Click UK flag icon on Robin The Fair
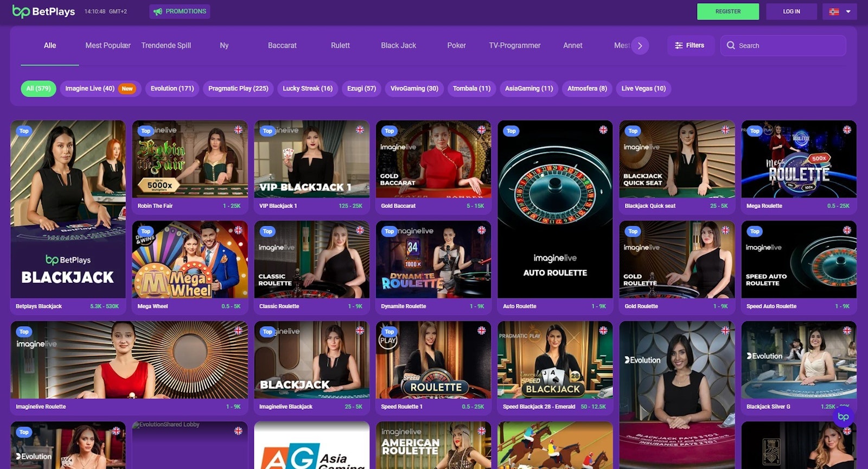 point(238,130)
